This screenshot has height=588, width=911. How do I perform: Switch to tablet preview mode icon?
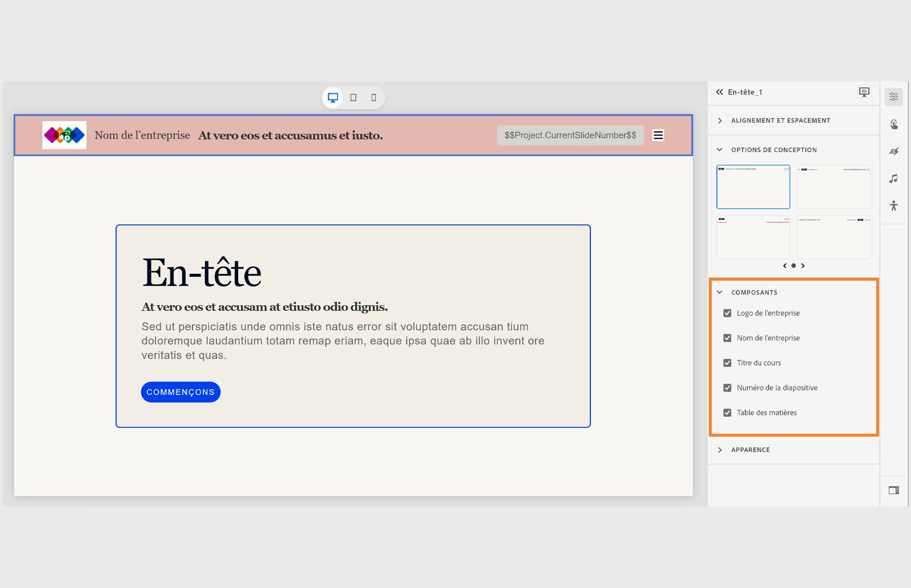click(353, 97)
